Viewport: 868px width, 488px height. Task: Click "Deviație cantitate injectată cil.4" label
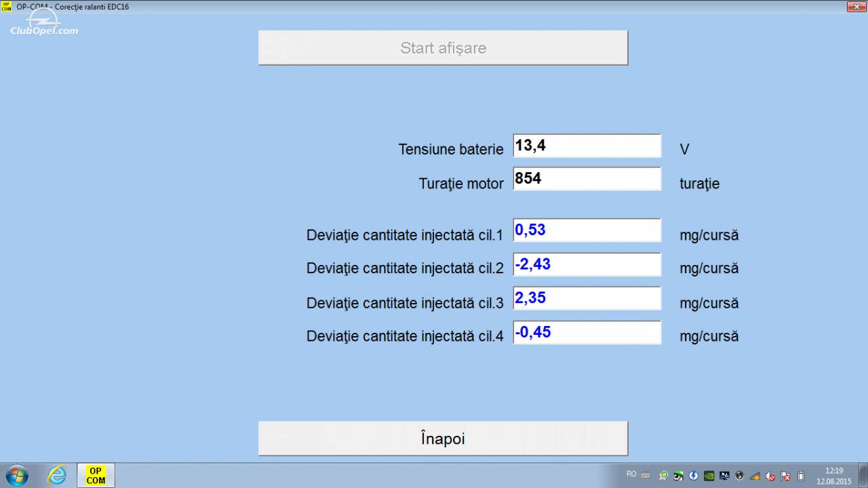click(405, 335)
